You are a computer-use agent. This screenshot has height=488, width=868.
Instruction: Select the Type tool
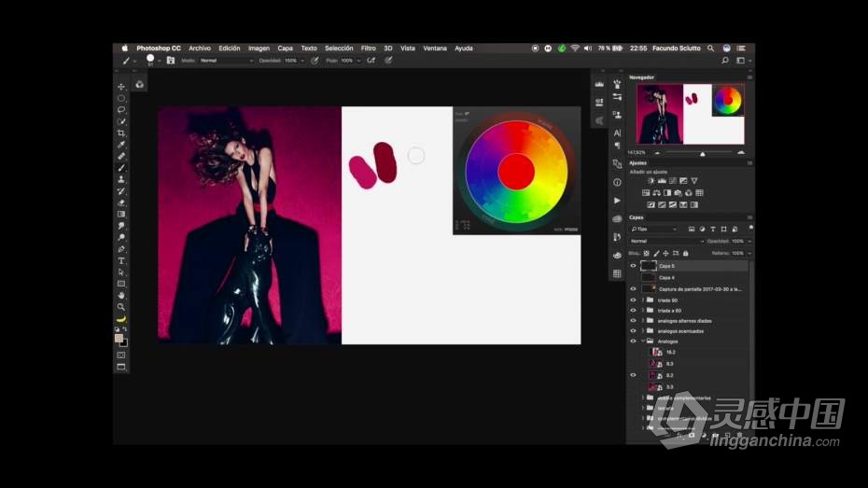pyautogui.click(x=121, y=260)
